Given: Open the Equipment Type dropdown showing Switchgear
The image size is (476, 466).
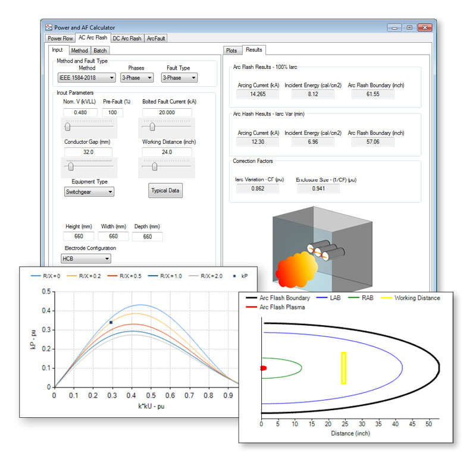Looking at the screenshot, I should click(x=89, y=191).
